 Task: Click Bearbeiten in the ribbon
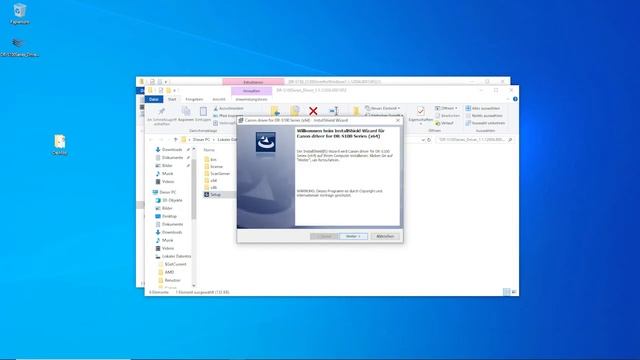[447, 116]
